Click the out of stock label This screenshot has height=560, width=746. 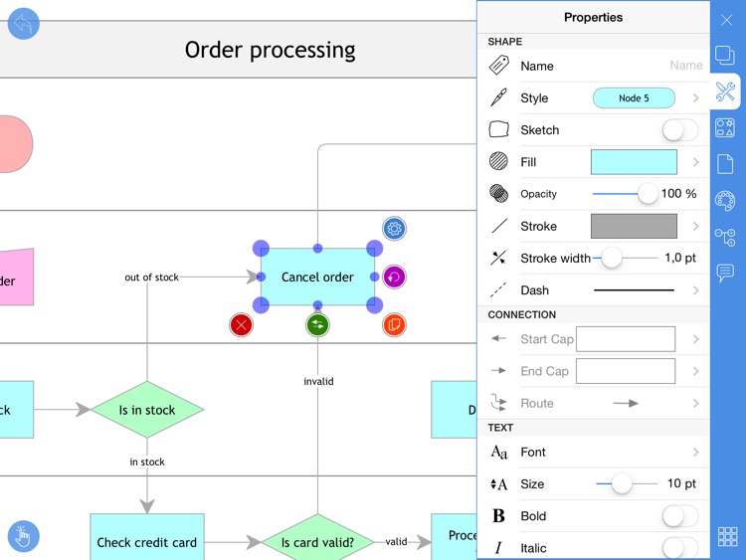coord(152,277)
